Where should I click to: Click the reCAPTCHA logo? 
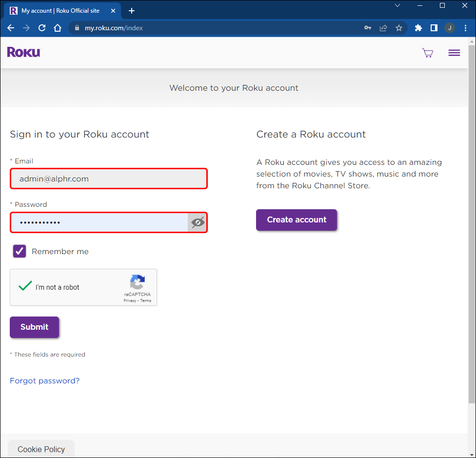[x=138, y=282]
